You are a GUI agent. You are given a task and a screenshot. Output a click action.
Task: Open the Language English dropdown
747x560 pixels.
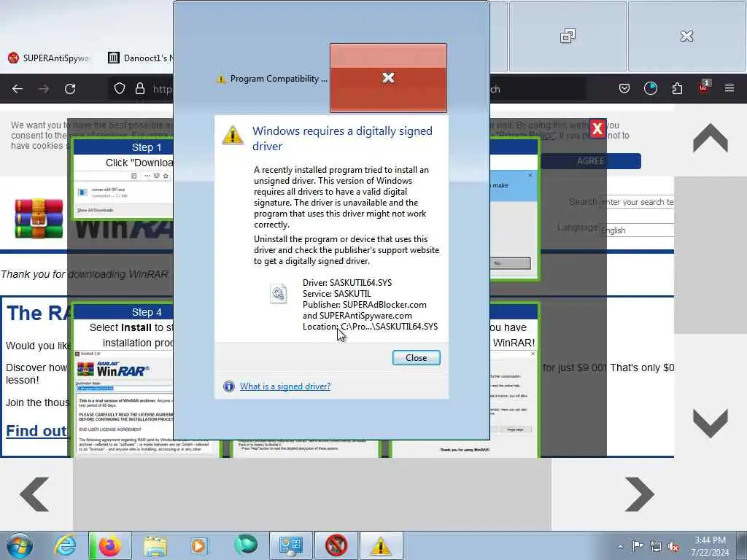coord(637,230)
